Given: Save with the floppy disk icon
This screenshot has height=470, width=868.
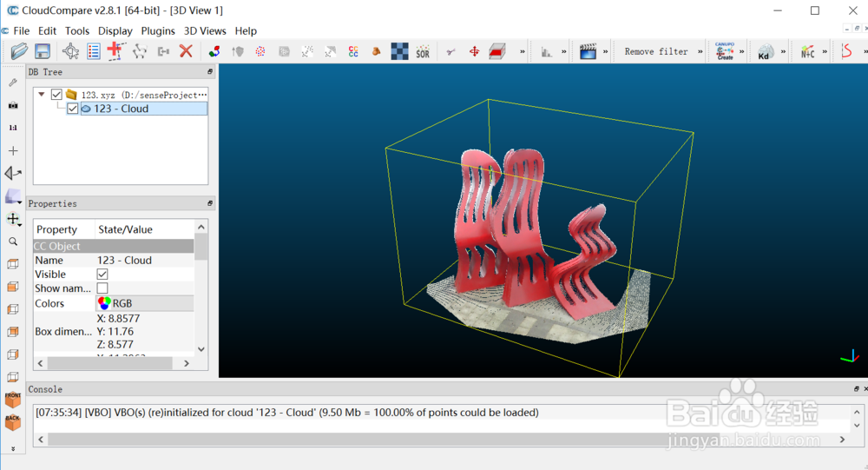Looking at the screenshot, I should pyautogui.click(x=43, y=51).
